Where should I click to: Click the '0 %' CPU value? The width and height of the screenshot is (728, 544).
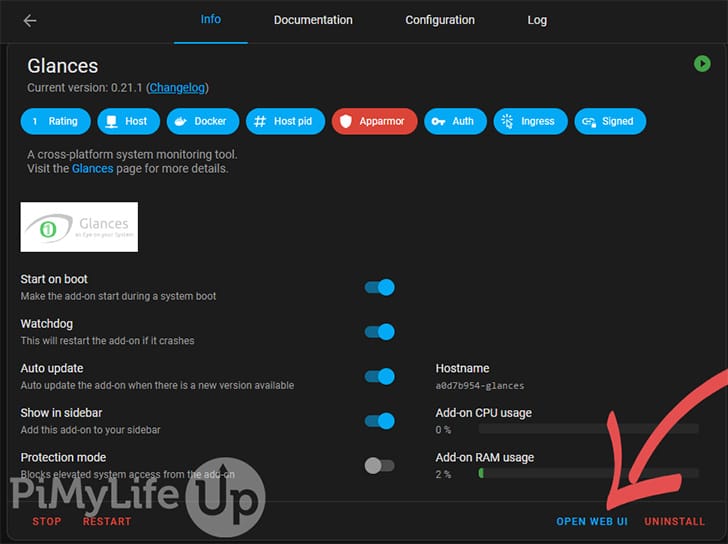(443, 430)
